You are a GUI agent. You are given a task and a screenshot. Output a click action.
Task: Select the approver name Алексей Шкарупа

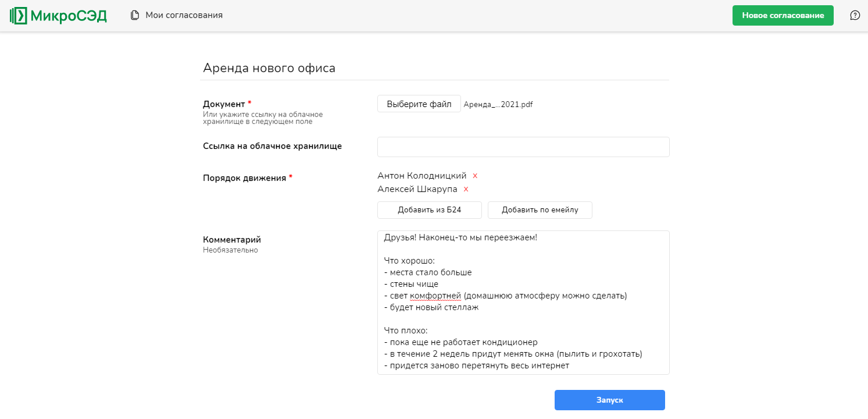point(417,189)
